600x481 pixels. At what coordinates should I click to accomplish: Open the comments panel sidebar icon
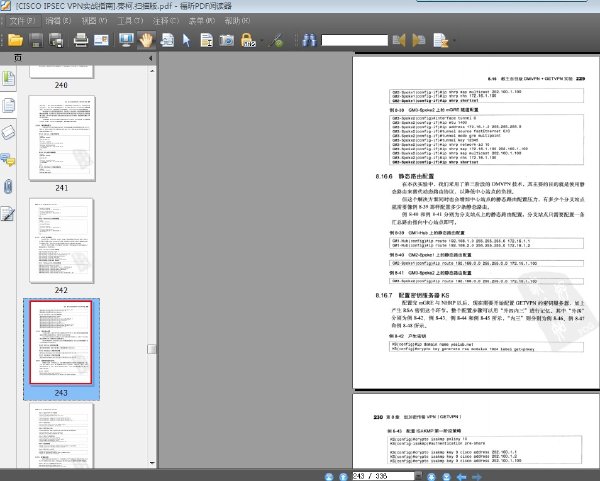click(x=8, y=160)
